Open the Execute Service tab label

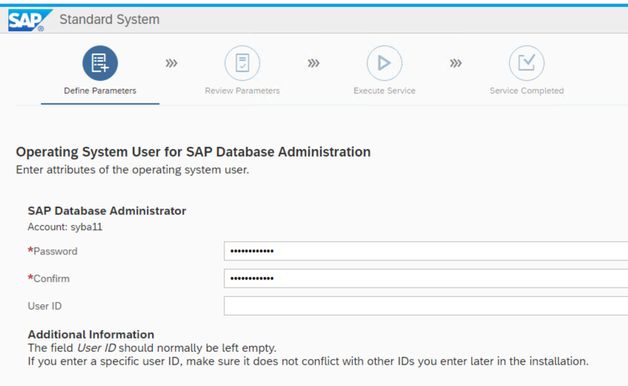click(384, 91)
